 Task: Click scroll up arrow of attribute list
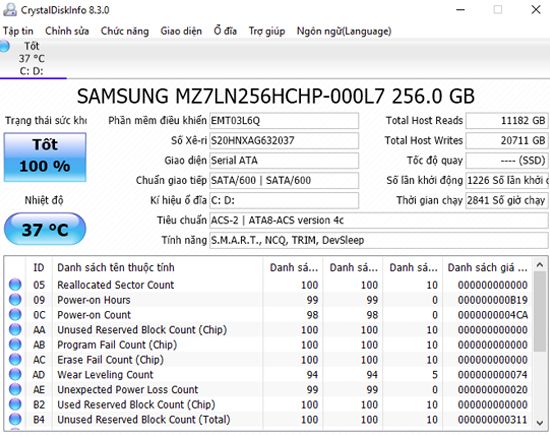(540, 265)
